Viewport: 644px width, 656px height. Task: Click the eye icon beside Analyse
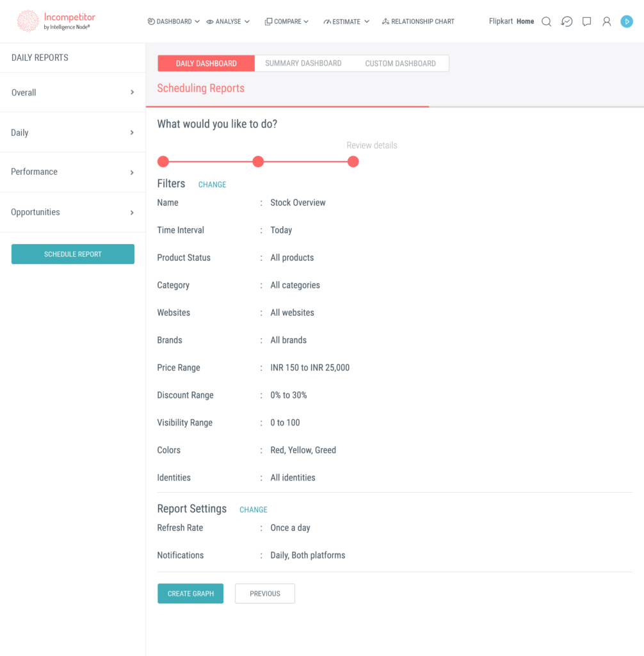[x=210, y=22]
